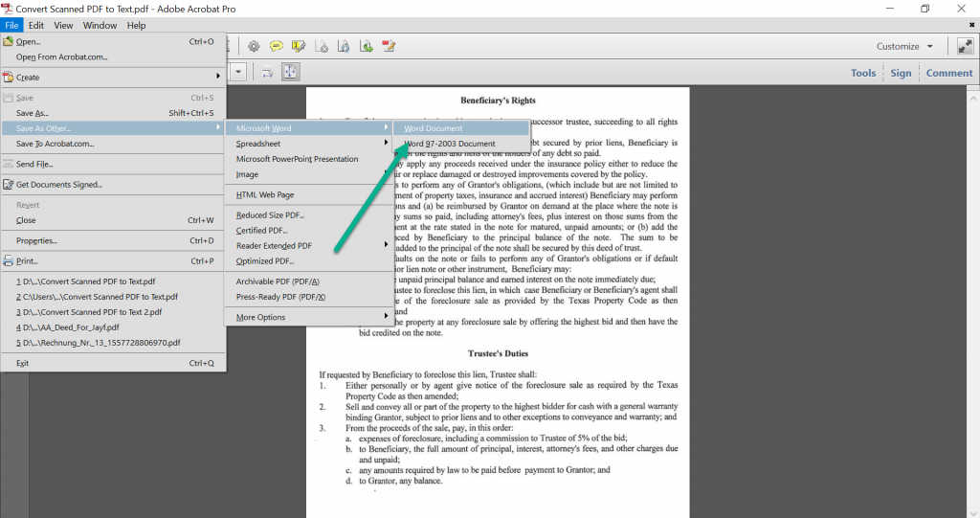
Task: Click the Trustee's Duties heading in document
Action: coord(498,353)
